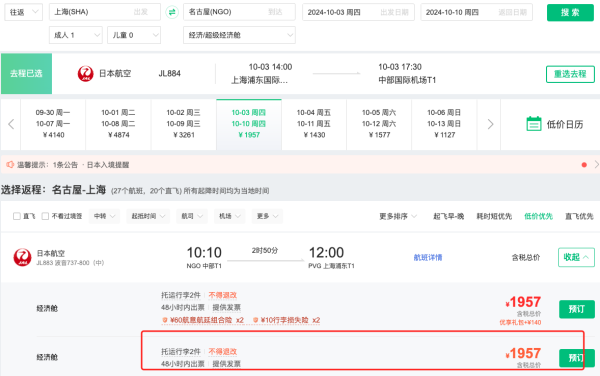Click the first fare's 不得退改 policy text
The height and width of the screenshot is (376, 600).
223,295
